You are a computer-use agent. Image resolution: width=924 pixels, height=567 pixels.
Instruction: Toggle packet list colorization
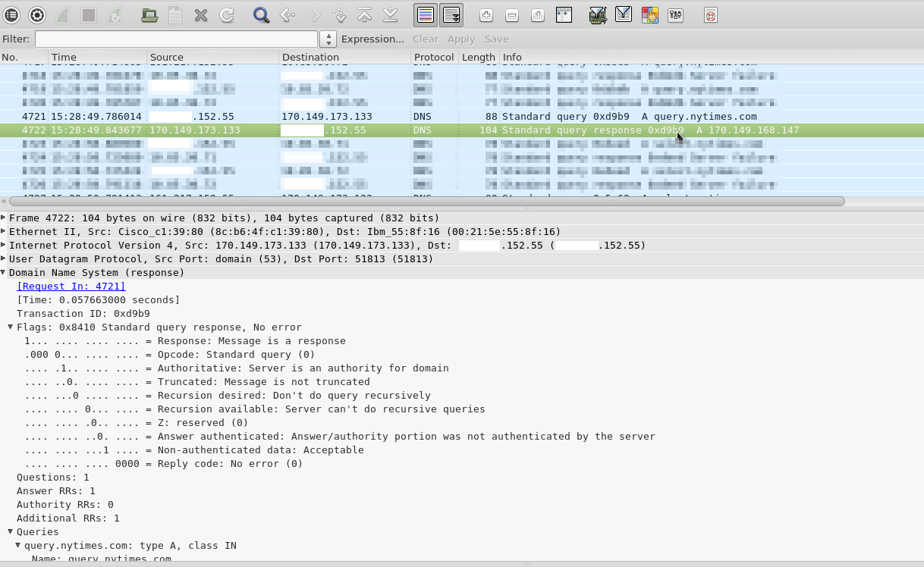(x=426, y=14)
